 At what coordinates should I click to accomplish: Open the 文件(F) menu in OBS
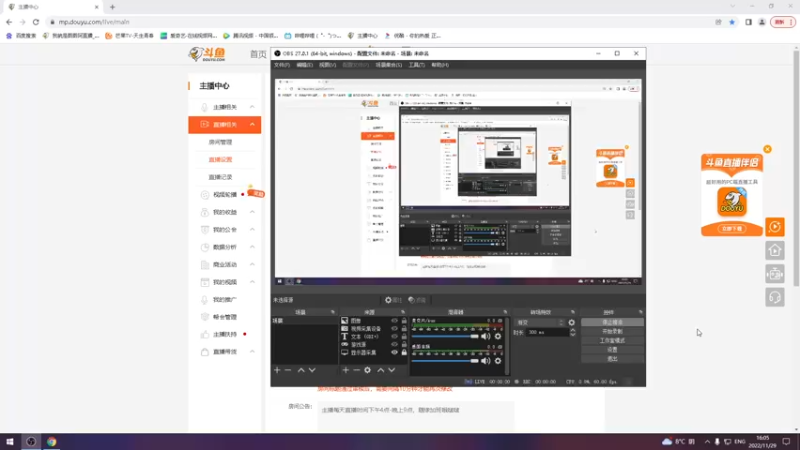point(282,65)
